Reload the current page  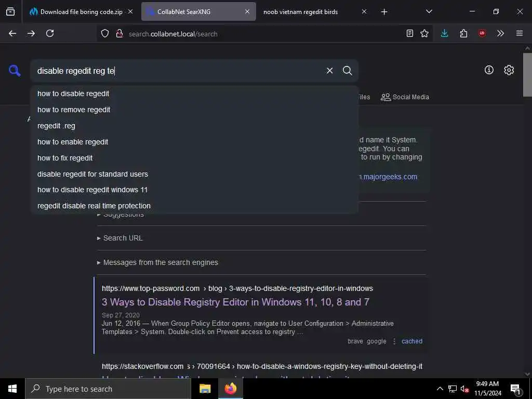pos(50,33)
